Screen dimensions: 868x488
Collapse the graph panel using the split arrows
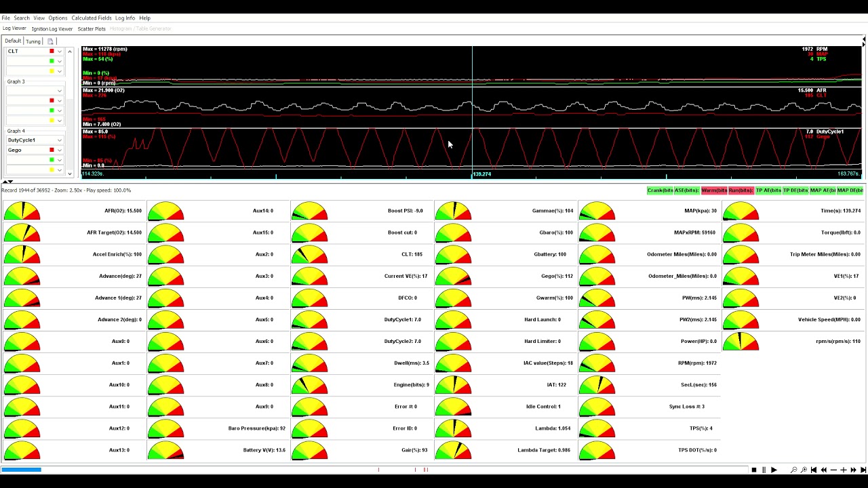[7, 182]
